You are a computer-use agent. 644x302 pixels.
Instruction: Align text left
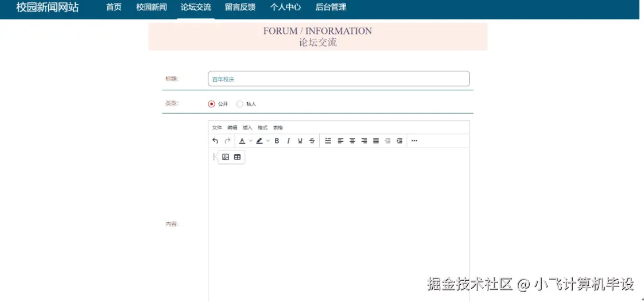[340, 141]
